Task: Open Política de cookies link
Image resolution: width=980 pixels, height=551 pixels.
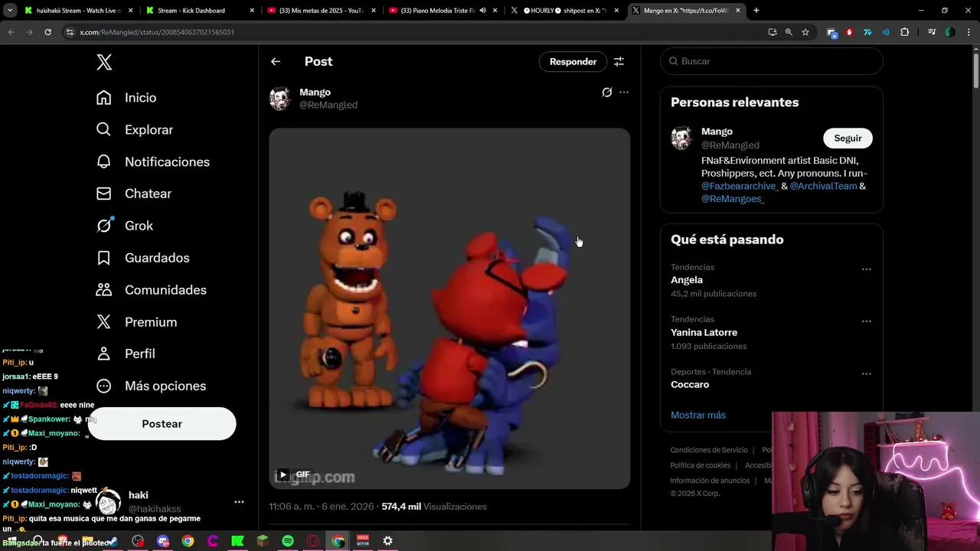Action: (x=701, y=465)
